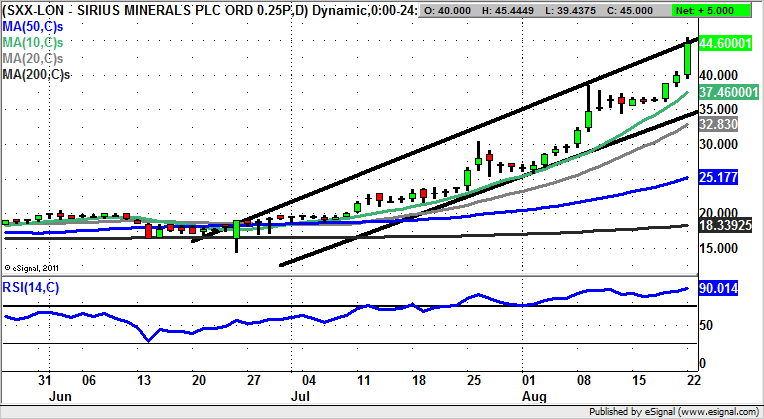Select the 37.460001 MA value marker
The image size is (764, 419).
coord(725,90)
